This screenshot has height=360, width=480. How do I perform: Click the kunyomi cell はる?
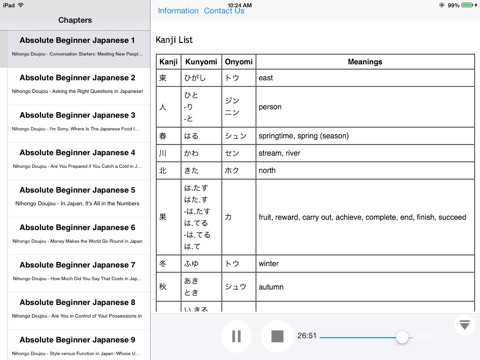tap(201, 136)
